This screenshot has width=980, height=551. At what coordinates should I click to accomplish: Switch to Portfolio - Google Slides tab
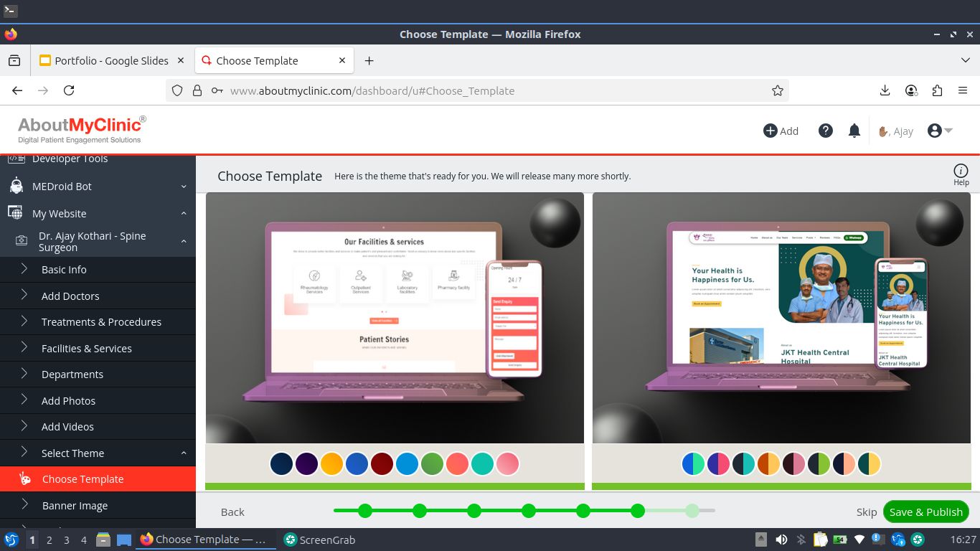(x=111, y=61)
